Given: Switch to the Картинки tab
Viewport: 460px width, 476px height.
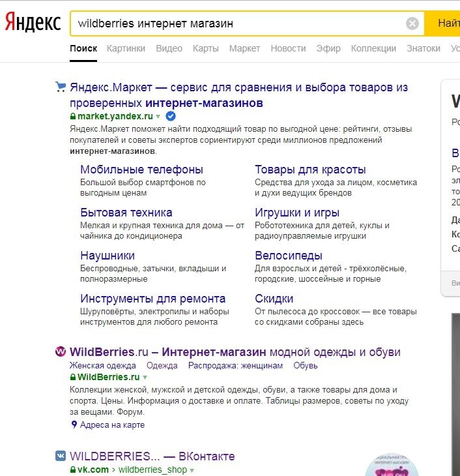Looking at the screenshot, I should [126, 48].
